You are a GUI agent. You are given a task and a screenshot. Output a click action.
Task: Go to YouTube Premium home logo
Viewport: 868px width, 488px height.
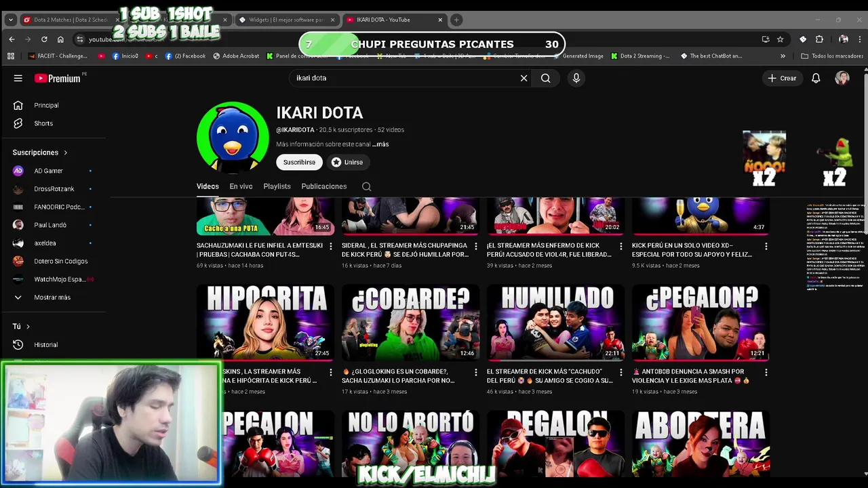[x=58, y=78]
